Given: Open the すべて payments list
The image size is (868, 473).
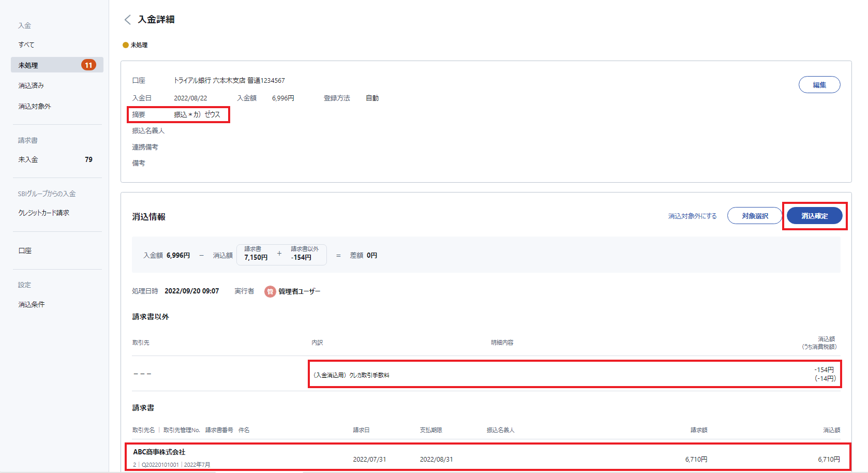Looking at the screenshot, I should coord(26,45).
